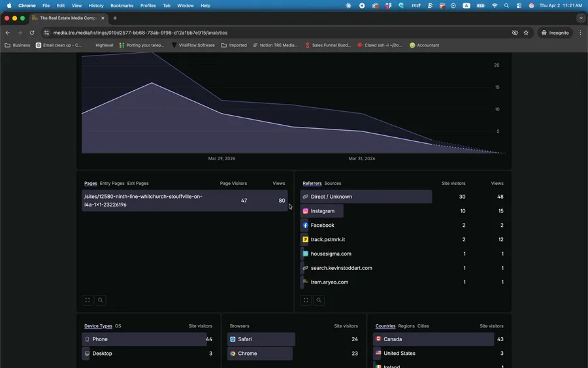Open the History menu
The width and height of the screenshot is (588, 368).
click(x=96, y=6)
